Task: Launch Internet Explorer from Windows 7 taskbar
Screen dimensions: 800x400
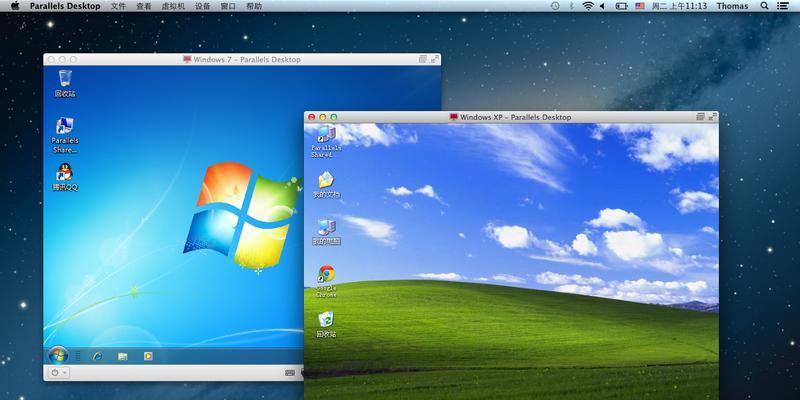Action: [97, 356]
